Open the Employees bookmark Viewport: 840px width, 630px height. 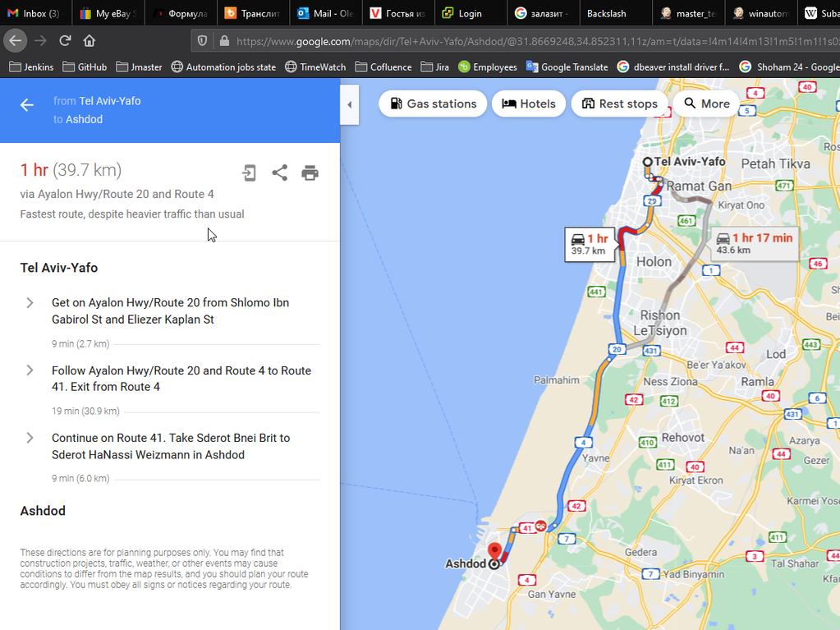pyautogui.click(x=488, y=67)
